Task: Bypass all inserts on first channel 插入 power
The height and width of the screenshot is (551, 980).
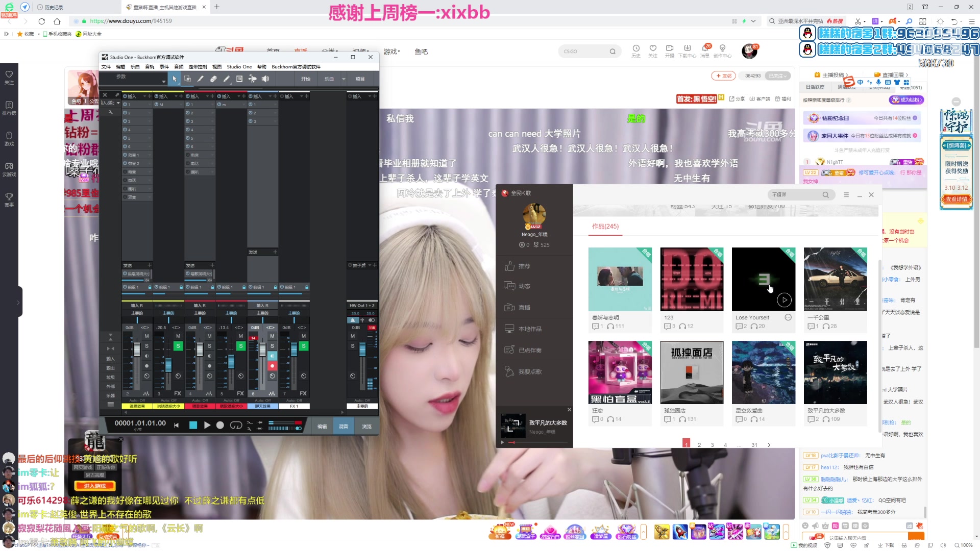Action: click(x=125, y=96)
